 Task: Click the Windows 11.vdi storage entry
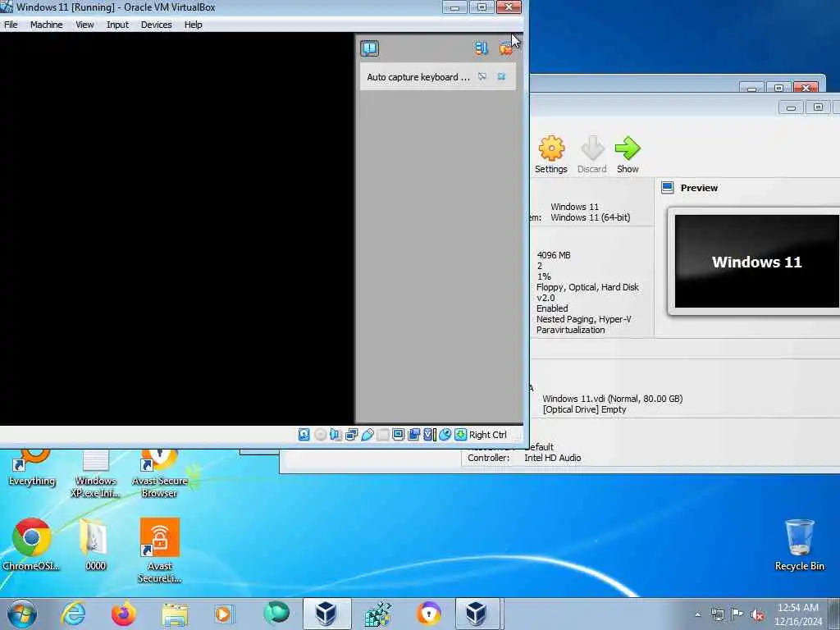[x=612, y=399]
